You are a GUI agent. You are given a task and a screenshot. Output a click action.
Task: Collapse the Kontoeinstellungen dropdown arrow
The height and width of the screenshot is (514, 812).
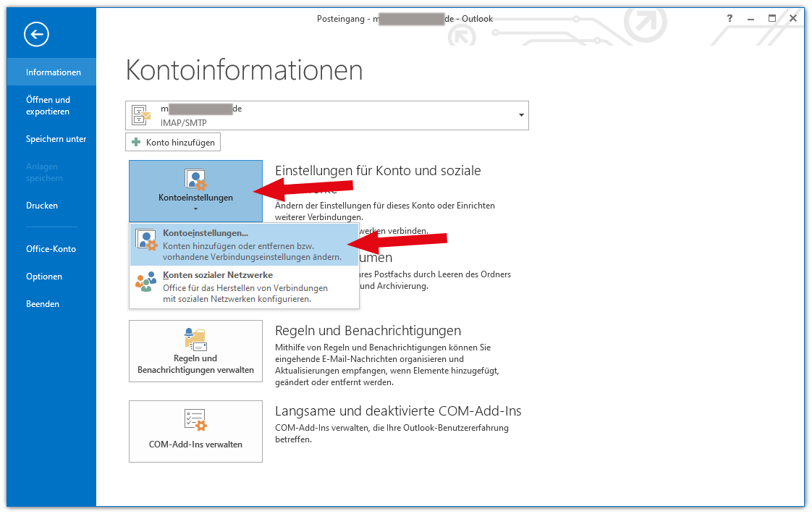[195, 210]
